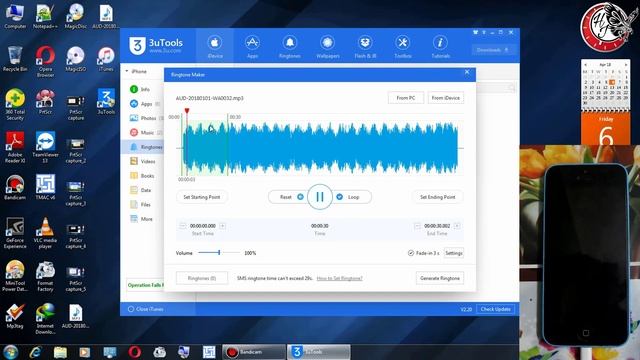Open Internet Explorer from the taskbar
The height and width of the screenshot is (360, 640).
(x=36, y=352)
